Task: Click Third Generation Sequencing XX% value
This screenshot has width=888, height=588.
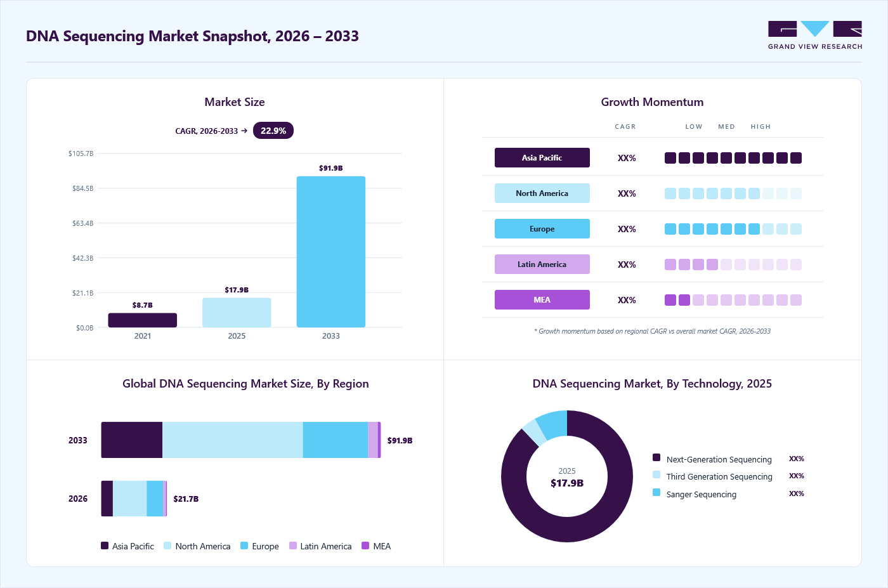Action: [797, 476]
